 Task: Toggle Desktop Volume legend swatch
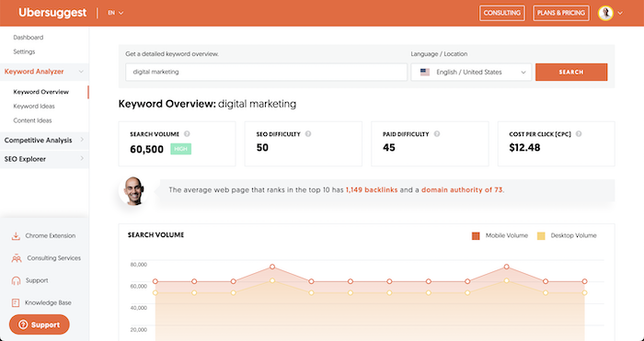541,236
